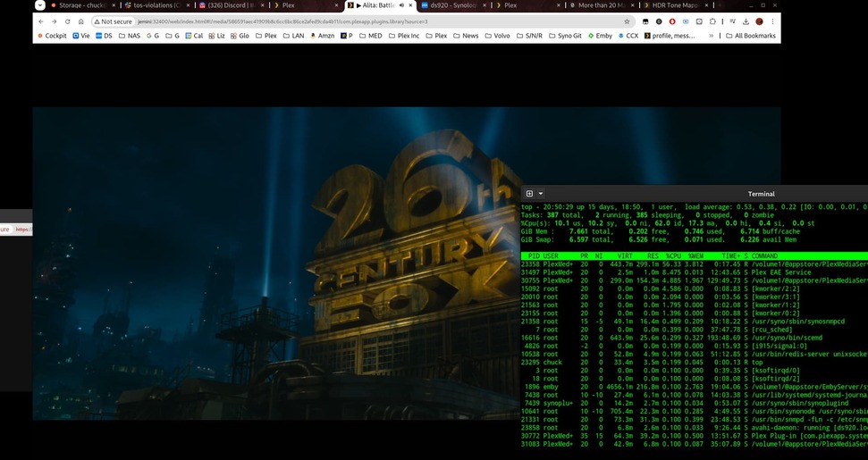Mute the Alita tab via its speaker icon
868x460 pixels.
400,5
